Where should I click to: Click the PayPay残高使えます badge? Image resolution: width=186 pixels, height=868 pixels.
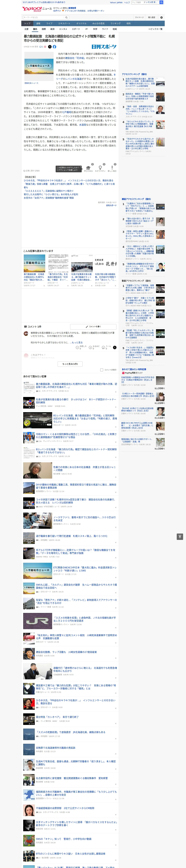tap(132, 373)
